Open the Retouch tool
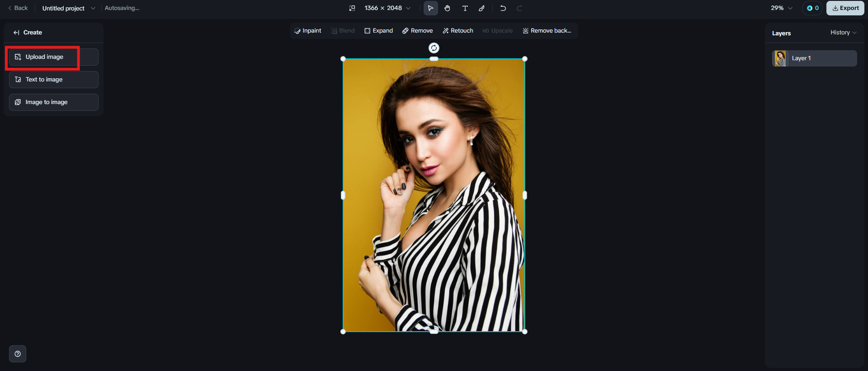This screenshot has width=868, height=371. 458,31
